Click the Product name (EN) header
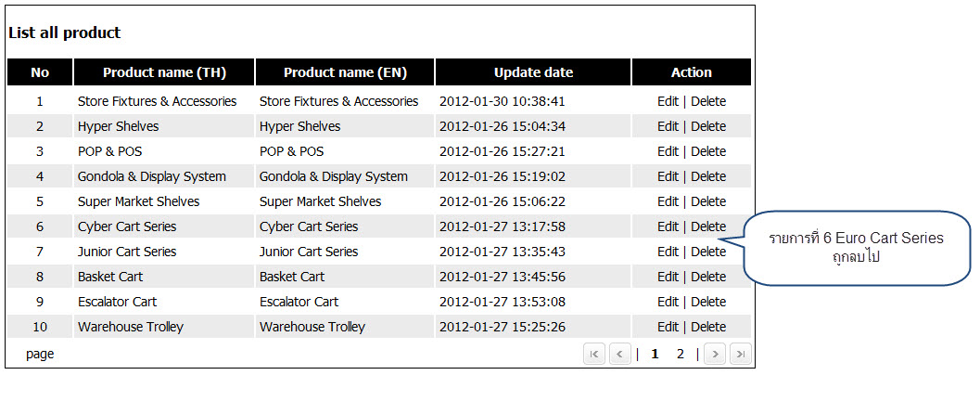Viewport: 980px width, 401px height. pyautogui.click(x=345, y=72)
